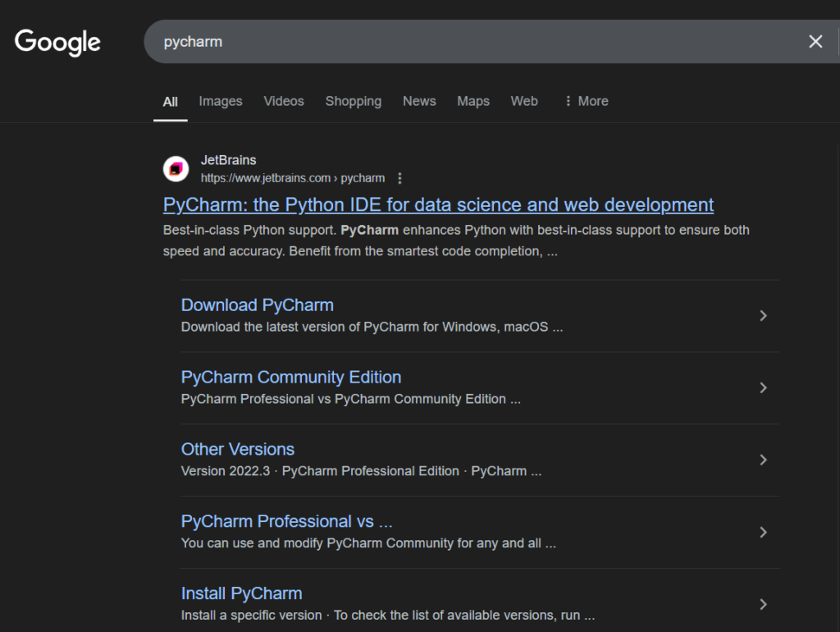This screenshot has height=632, width=840.
Task: Expand chevron on Other Versions row
Action: click(764, 460)
